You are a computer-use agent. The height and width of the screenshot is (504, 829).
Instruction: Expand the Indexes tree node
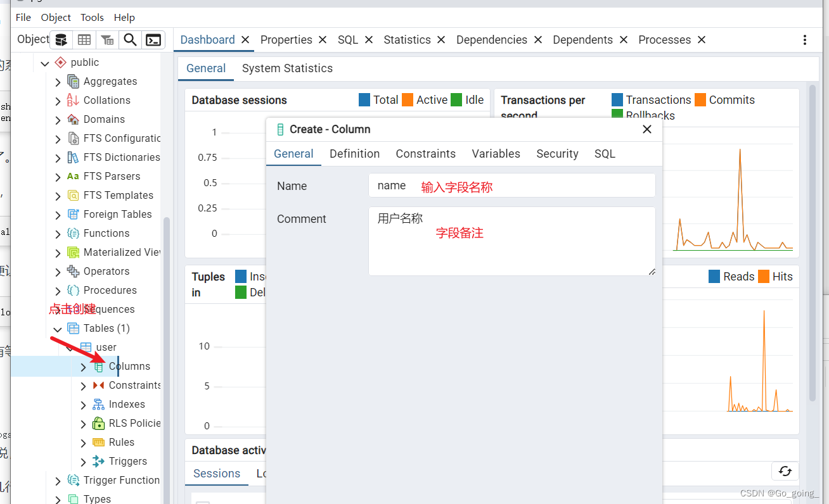click(x=83, y=405)
